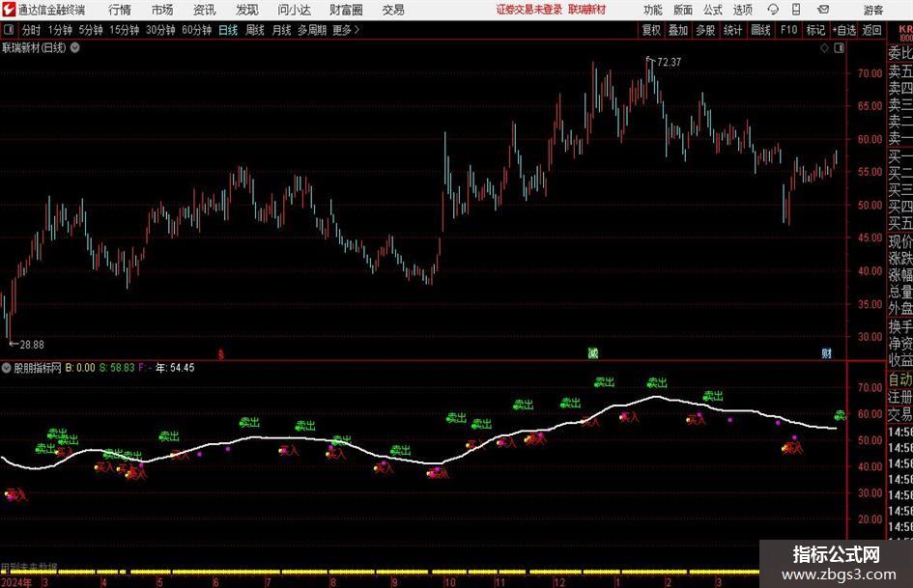
Task: Click the 28.88 low price label
Action: click(32, 345)
